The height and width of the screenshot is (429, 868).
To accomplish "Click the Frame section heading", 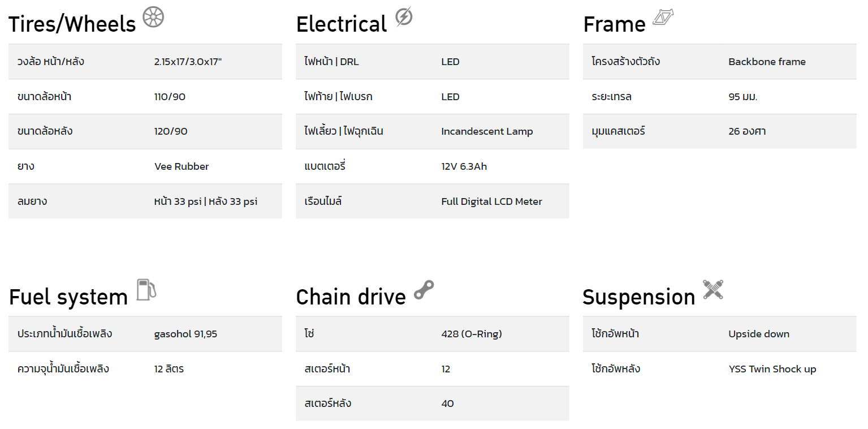I will pos(614,24).
